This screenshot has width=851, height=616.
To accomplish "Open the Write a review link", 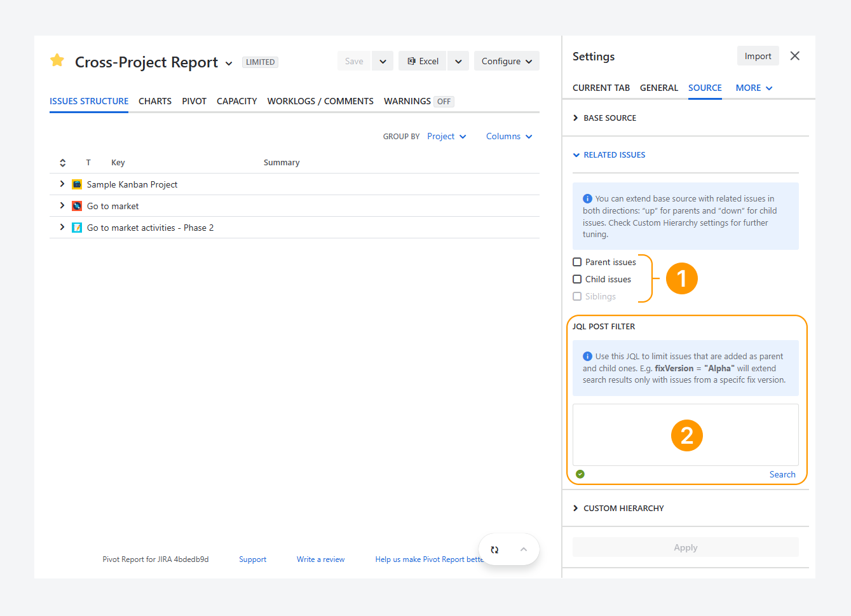I will [x=321, y=559].
